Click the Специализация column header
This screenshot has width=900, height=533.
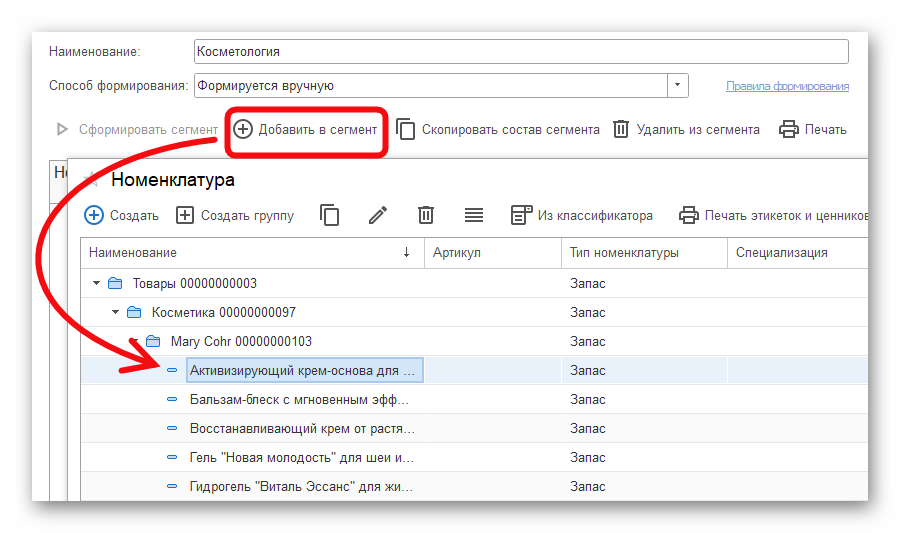tap(798, 252)
